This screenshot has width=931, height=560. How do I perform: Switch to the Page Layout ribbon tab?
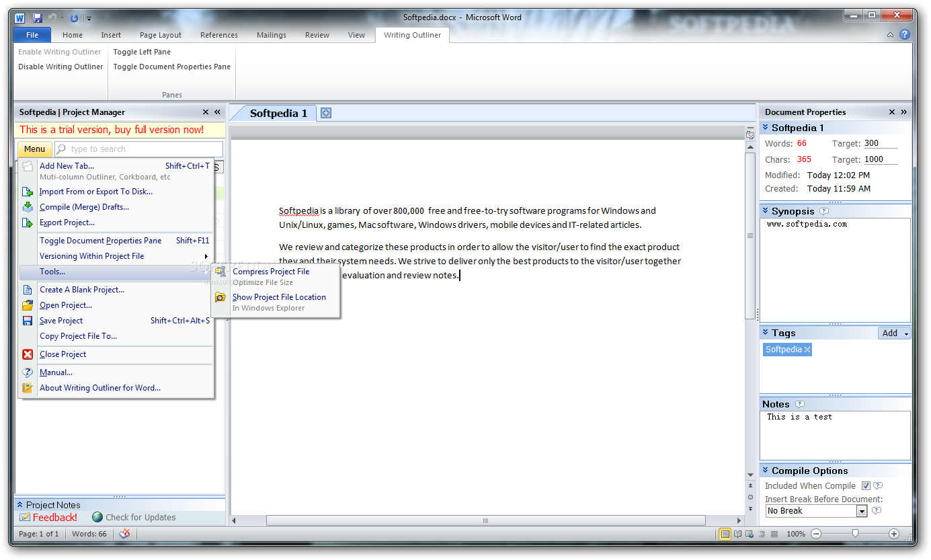(161, 35)
